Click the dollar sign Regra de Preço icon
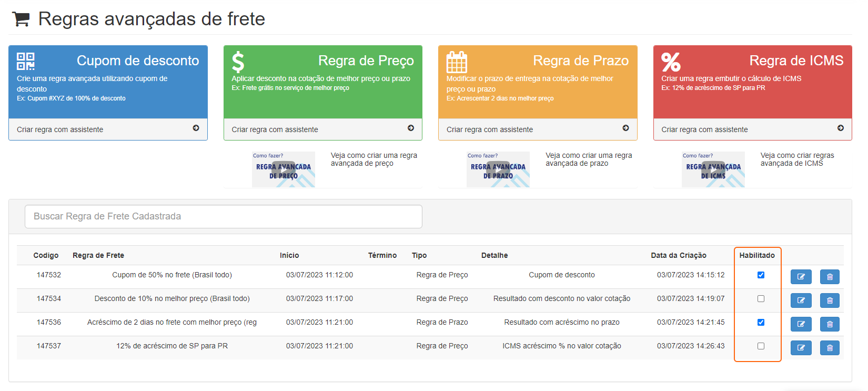The width and height of the screenshot is (868, 391). (238, 62)
